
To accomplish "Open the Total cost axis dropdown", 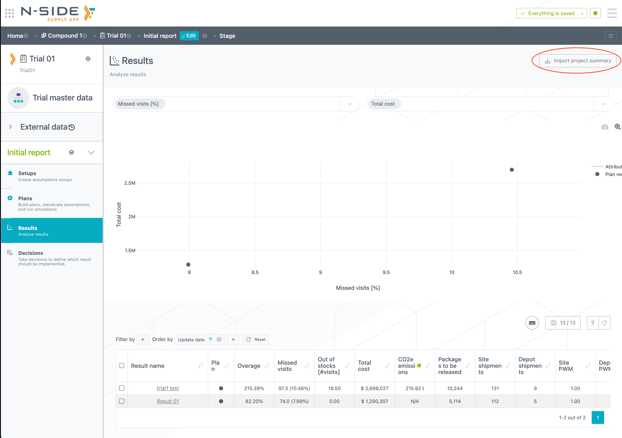I will coord(602,104).
